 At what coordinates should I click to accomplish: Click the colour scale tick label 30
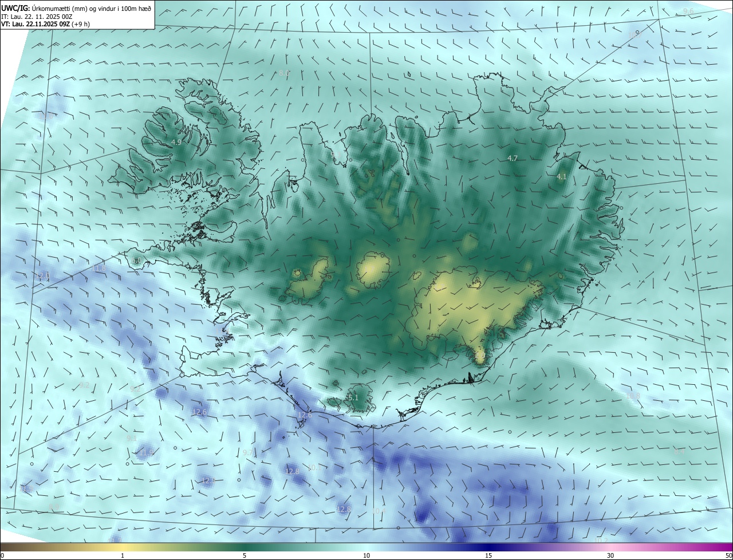(610, 555)
